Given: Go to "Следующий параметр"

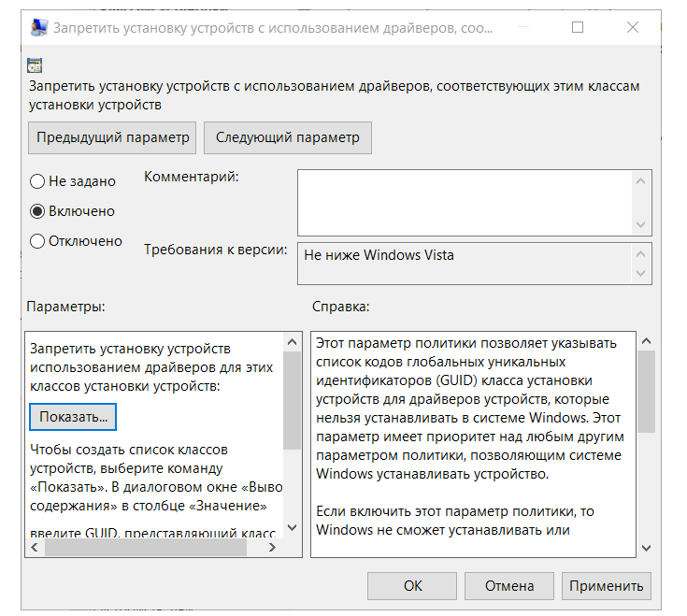Looking at the screenshot, I should point(288,137).
